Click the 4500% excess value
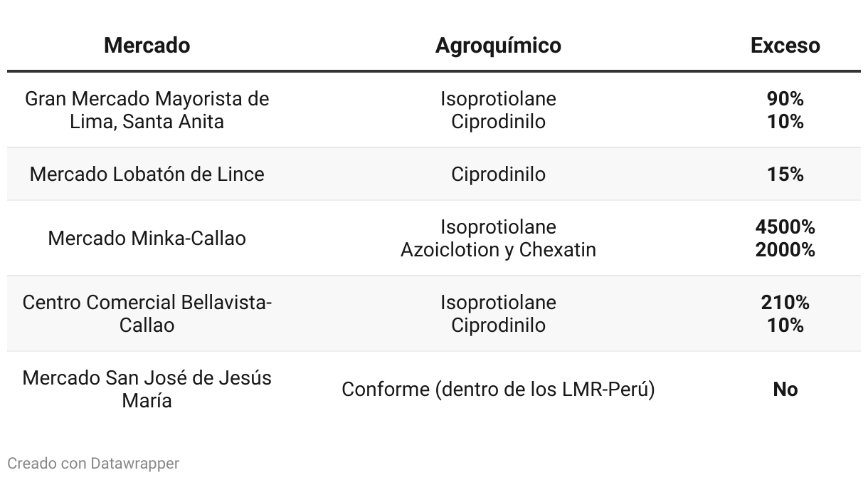The height and width of the screenshot is (480, 868). click(x=785, y=227)
